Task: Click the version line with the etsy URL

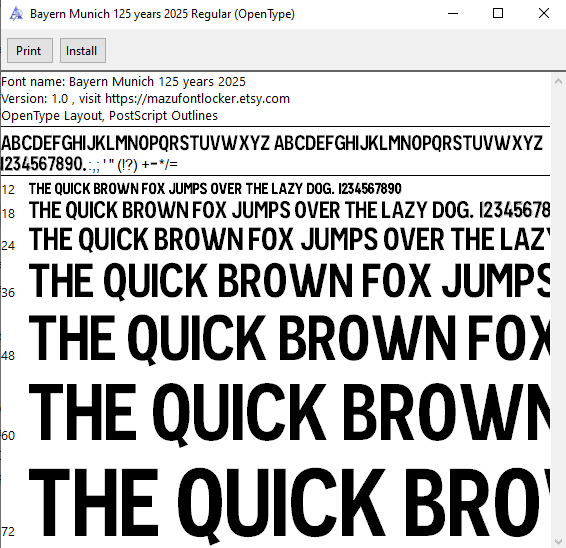Action: point(145,99)
